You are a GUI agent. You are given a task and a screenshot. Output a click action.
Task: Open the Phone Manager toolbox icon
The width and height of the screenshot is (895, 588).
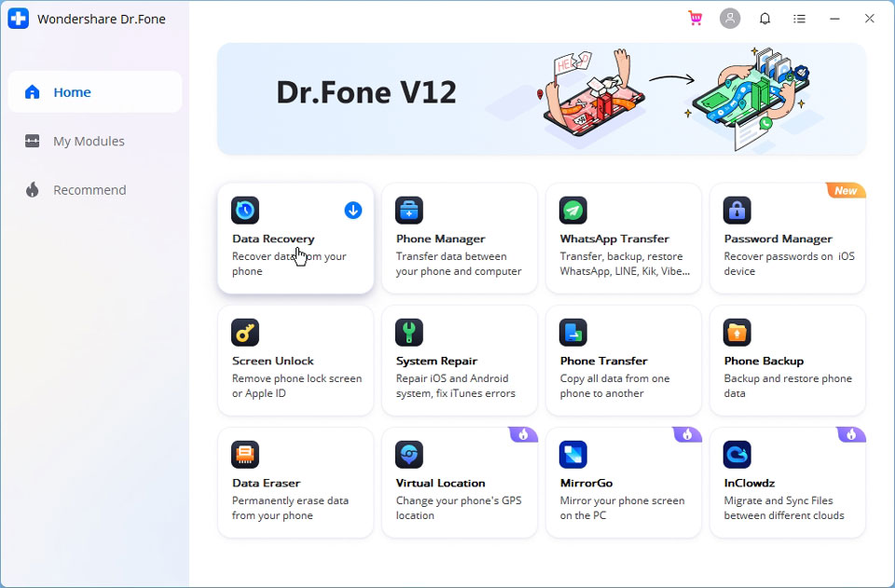pos(409,211)
